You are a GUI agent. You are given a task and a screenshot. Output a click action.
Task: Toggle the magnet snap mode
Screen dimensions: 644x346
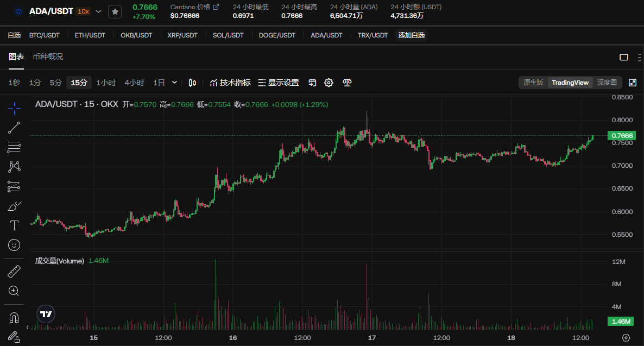pos(15,317)
